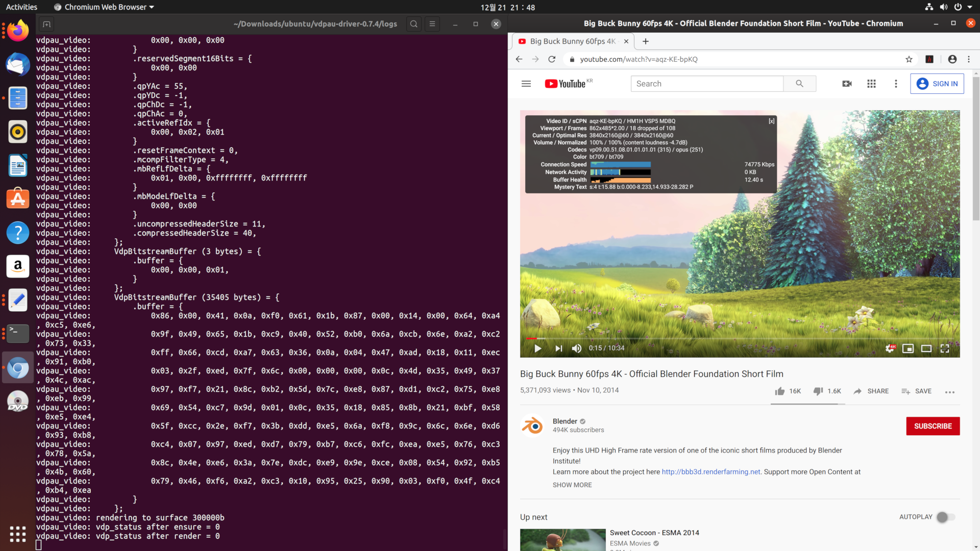Expand description with SHOW MORE
Screen dimensions: 980x551
tap(572, 485)
